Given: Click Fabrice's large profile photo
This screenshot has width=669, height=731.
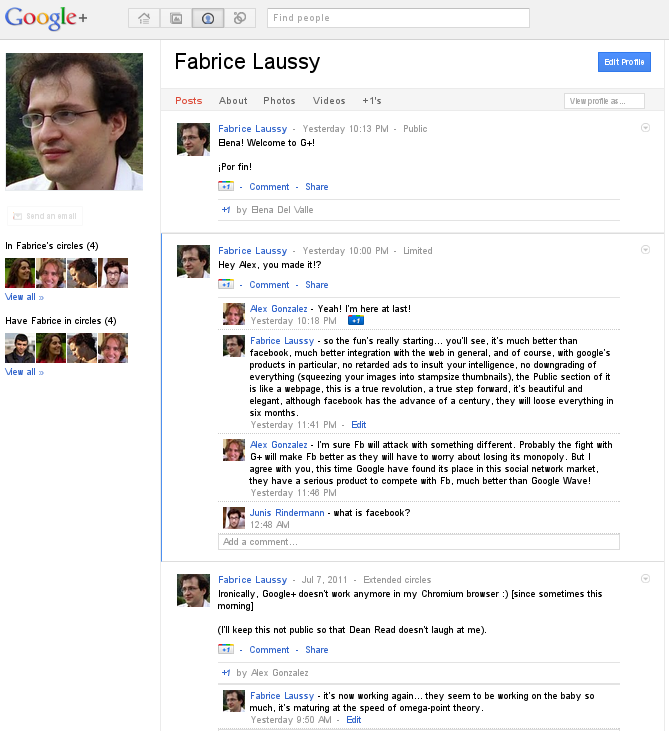Looking at the screenshot, I should pyautogui.click(x=74, y=122).
